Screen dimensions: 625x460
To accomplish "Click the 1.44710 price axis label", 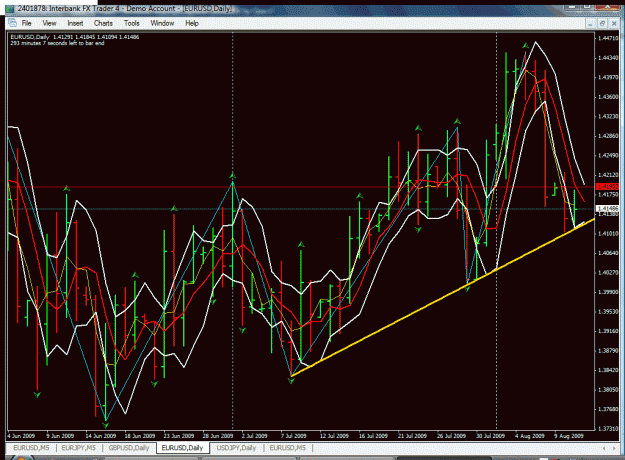I will (x=607, y=38).
